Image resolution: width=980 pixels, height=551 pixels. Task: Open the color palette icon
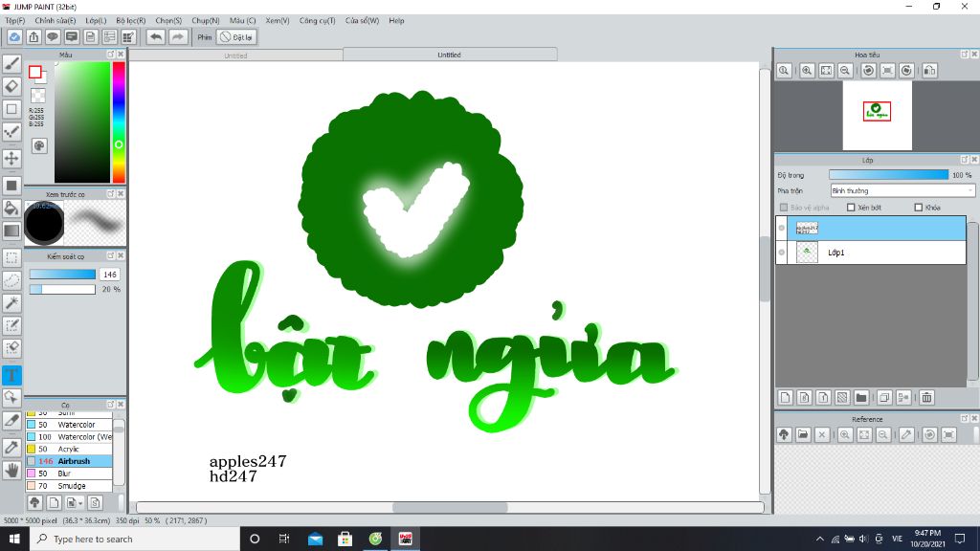[39, 146]
